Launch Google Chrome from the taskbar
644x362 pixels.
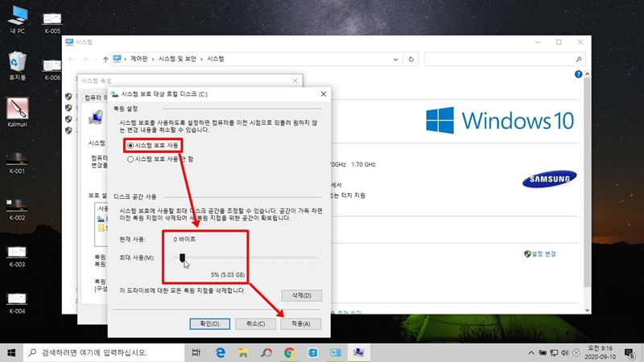click(x=289, y=352)
